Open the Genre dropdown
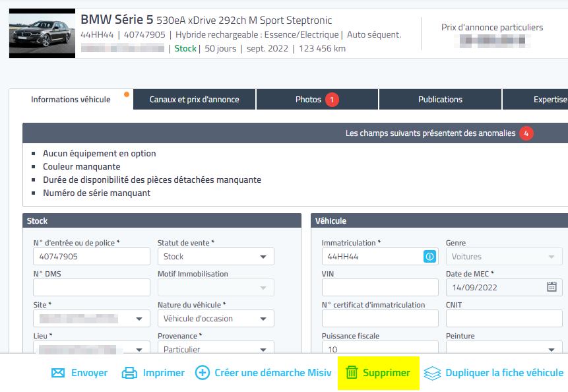The width and height of the screenshot is (568, 392). coord(504,257)
